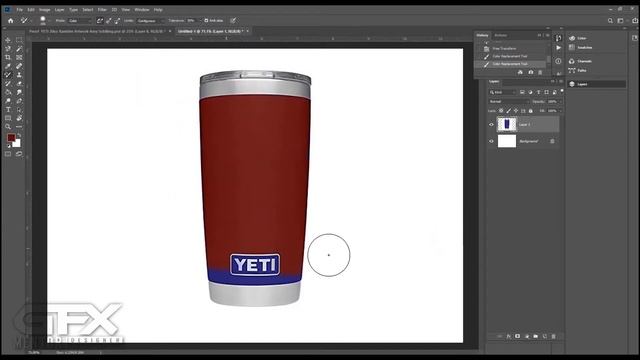Viewport: 640px width, 360px height.
Task: Toggle the Anti-alias checkbox
Action: pos(206,20)
